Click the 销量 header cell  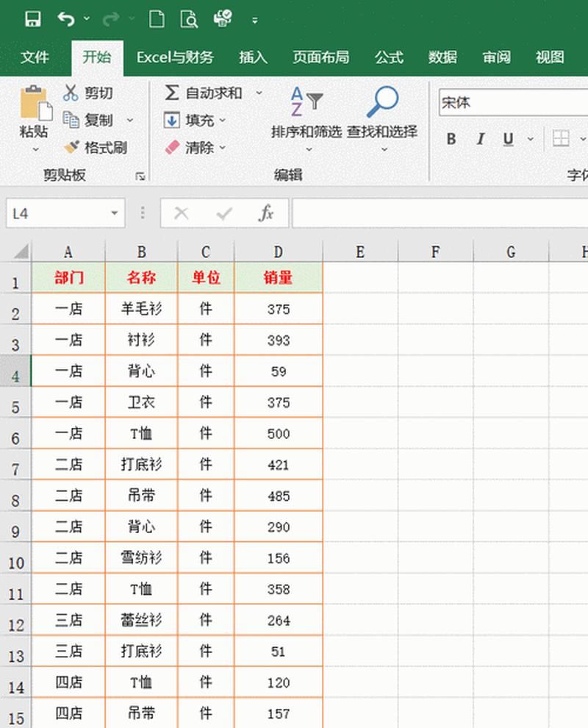279,278
